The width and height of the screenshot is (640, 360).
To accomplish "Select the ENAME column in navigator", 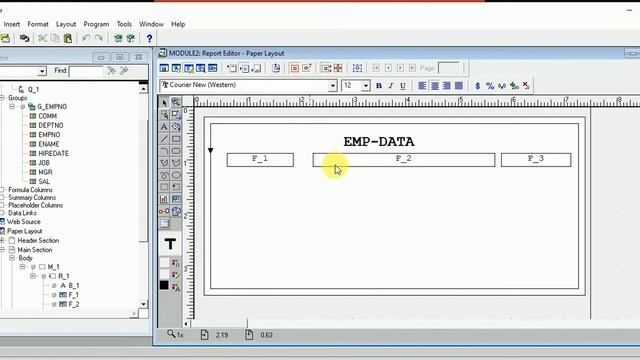I will 49,144.
